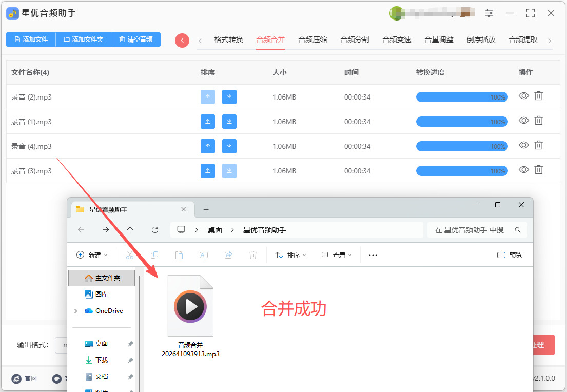Move 录音 (4).mp3 up in order

coord(208,146)
